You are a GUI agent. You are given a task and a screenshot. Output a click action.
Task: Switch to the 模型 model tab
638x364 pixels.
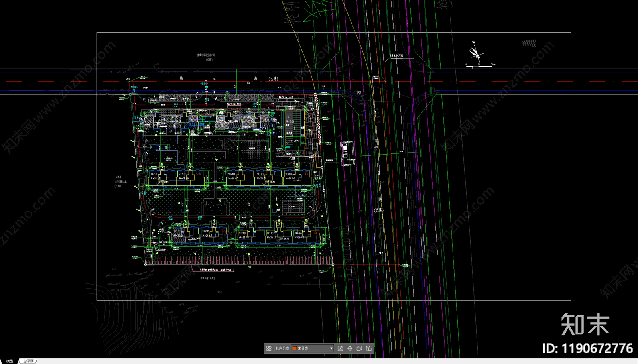[x=10, y=361]
